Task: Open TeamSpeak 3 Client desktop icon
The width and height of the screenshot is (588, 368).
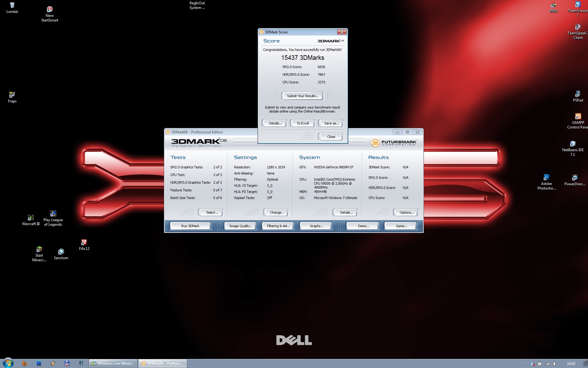Action: 578,32
